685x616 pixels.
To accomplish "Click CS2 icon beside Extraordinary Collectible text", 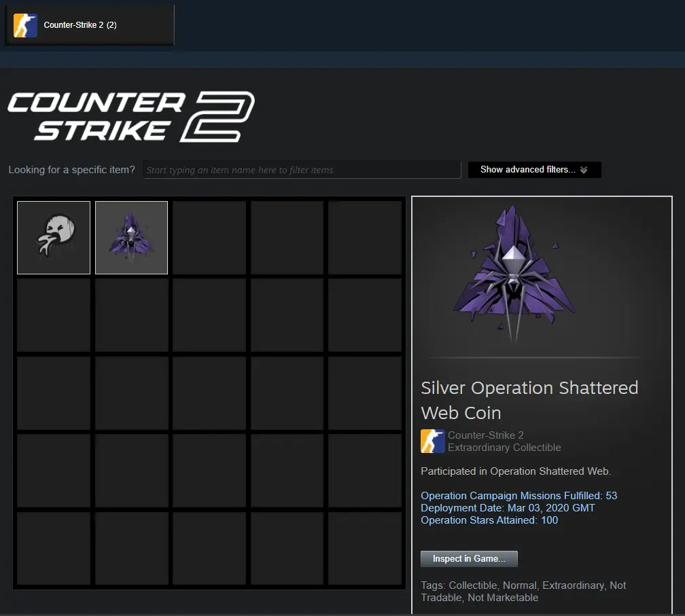I will tap(432, 441).
